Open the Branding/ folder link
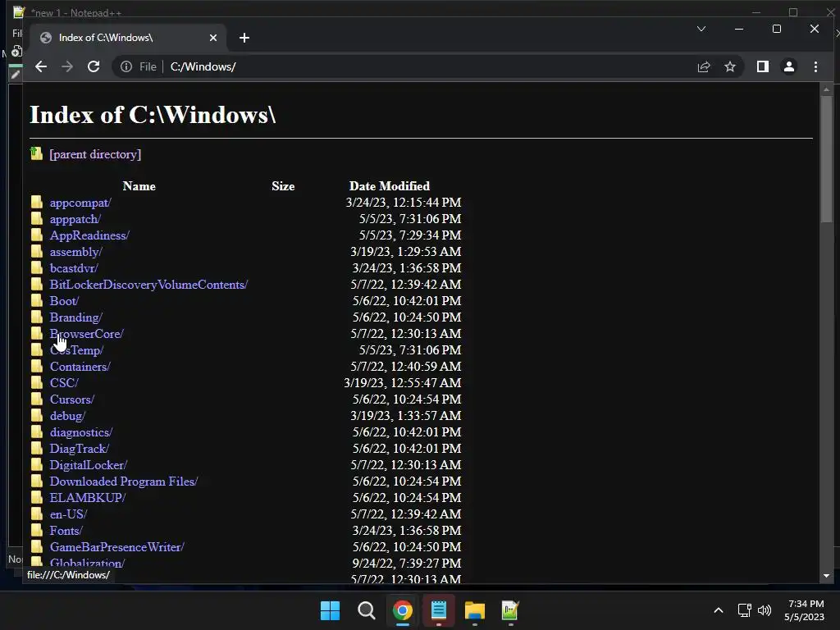The height and width of the screenshot is (630, 840). (x=75, y=317)
